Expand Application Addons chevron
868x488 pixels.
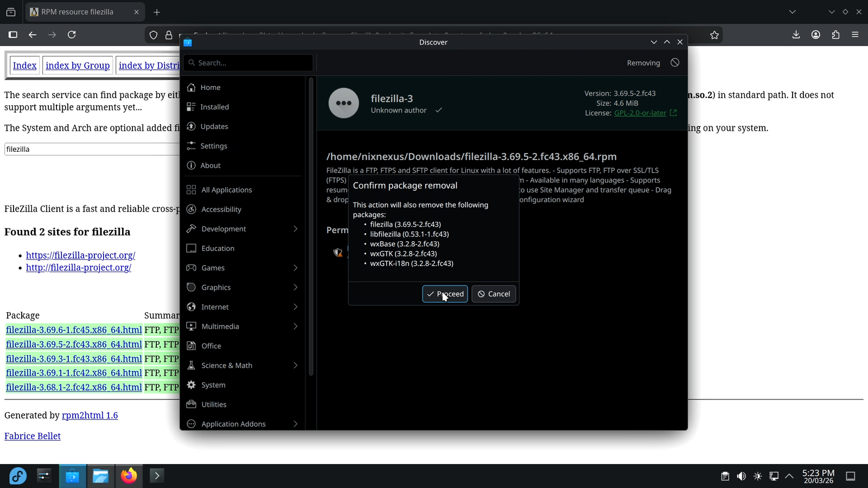click(296, 424)
